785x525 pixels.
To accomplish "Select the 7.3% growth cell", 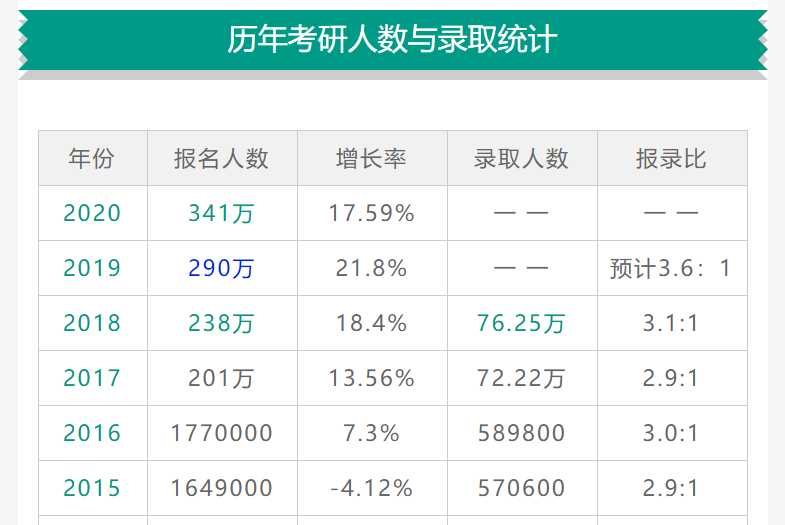I will pyautogui.click(x=371, y=433).
